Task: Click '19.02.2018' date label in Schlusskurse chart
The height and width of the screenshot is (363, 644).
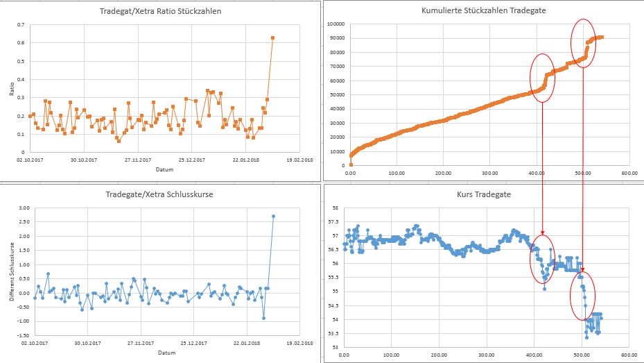Action: click(x=300, y=344)
